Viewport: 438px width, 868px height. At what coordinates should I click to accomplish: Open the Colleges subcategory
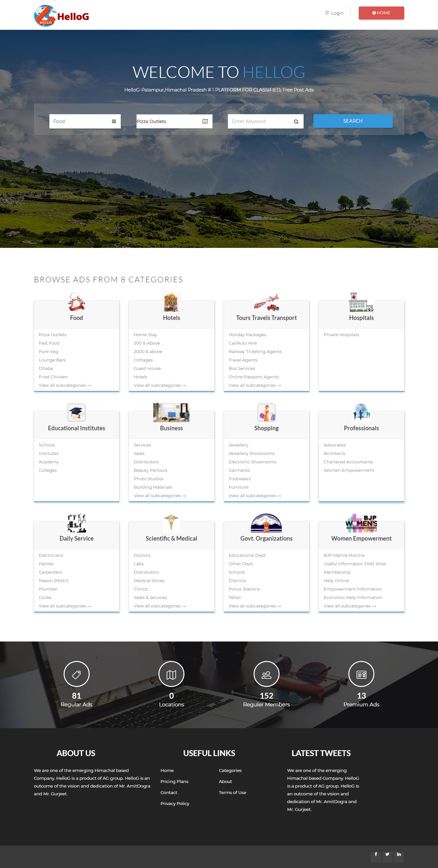(x=48, y=471)
